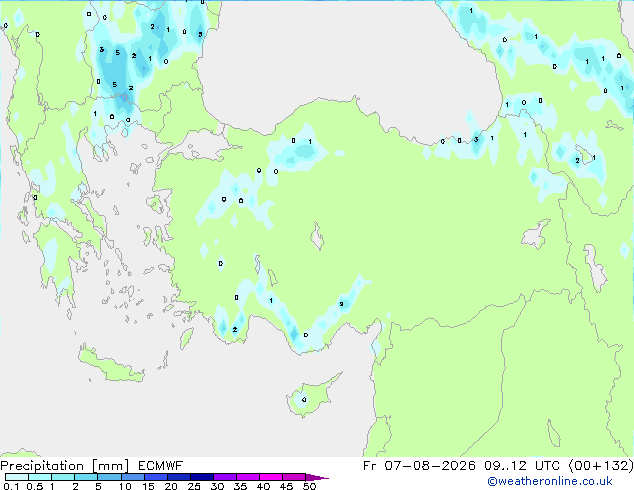This screenshot has height=490, width=634.
Task: Click the "Fr 07-08-2026" date text
Action: [x=419, y=466]
